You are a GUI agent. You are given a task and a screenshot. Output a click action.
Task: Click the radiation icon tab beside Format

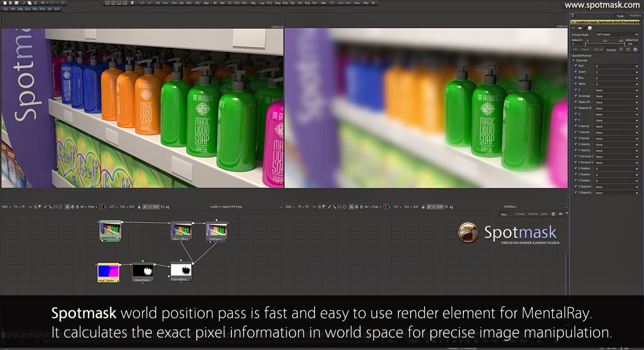coord(621,50)
